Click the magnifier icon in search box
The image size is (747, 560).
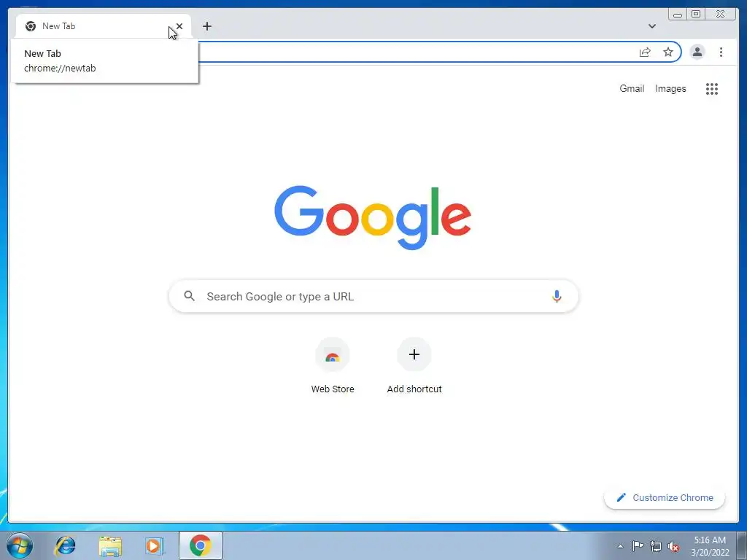(x=189, y=296)
